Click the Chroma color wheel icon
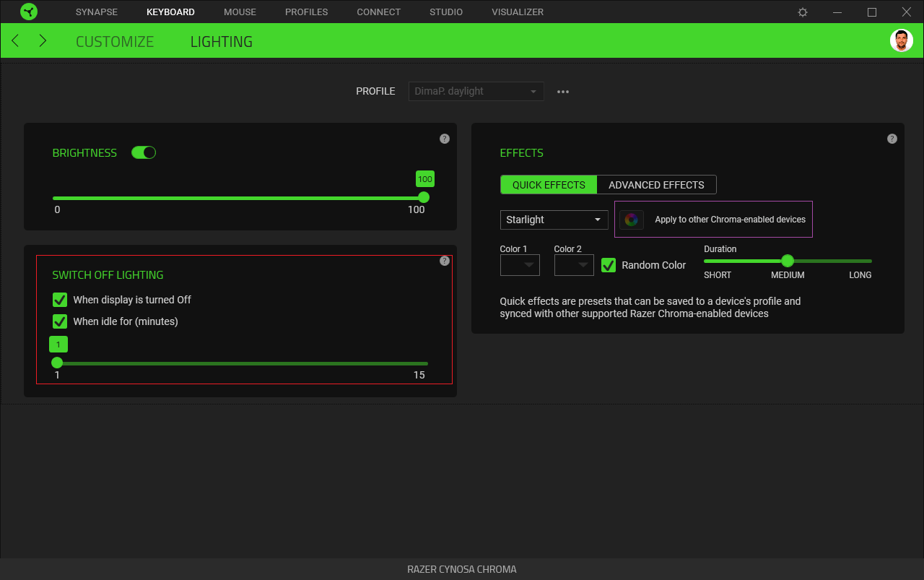 [632, 219]
